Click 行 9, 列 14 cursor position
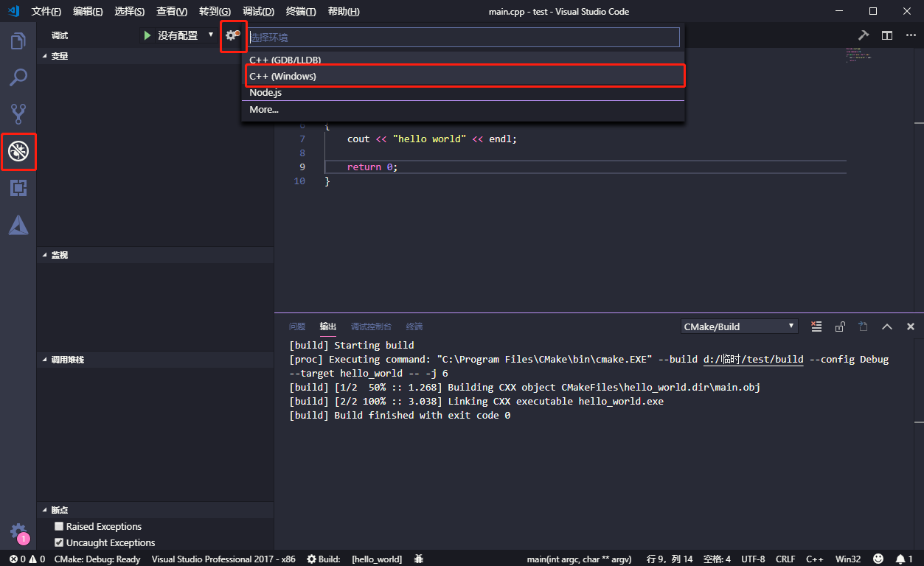The width and height of the screenshot is (924, 566). point(670,559)
